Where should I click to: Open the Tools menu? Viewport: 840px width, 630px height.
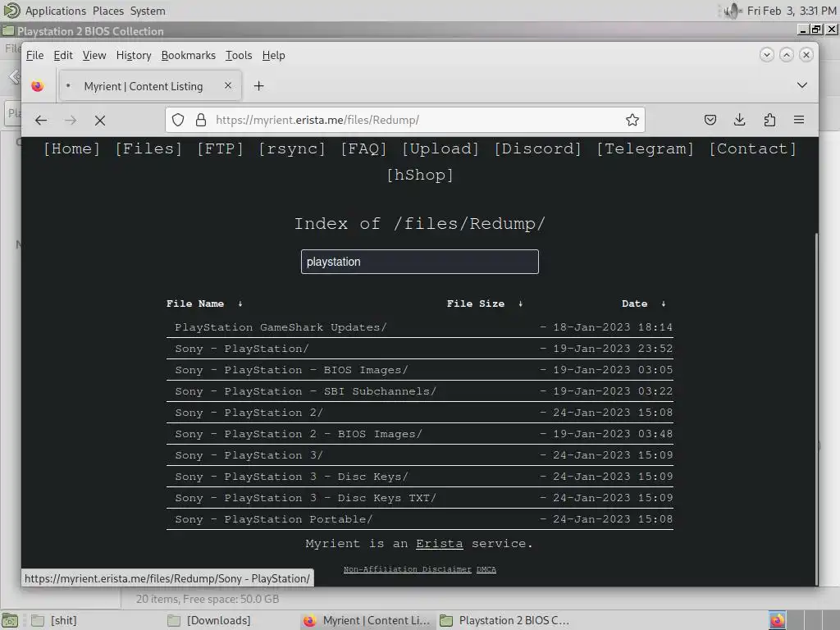tap(239, 55)
